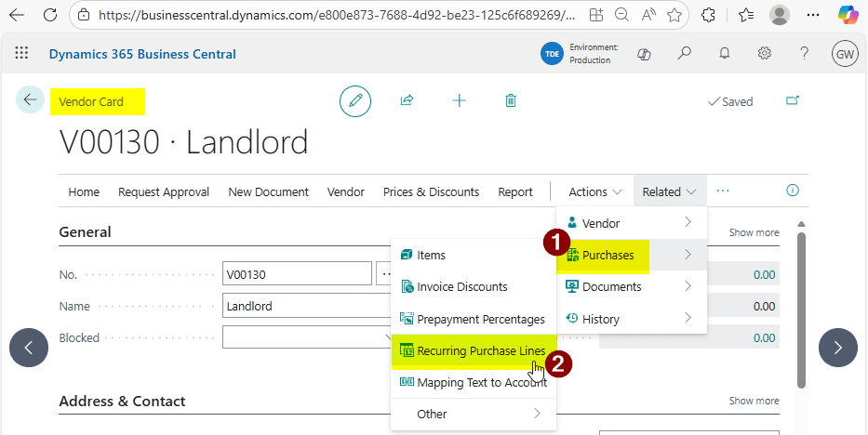Click the pencil Edit icon
This screenshot has height=435, width=868.
[x=354, y=101]
